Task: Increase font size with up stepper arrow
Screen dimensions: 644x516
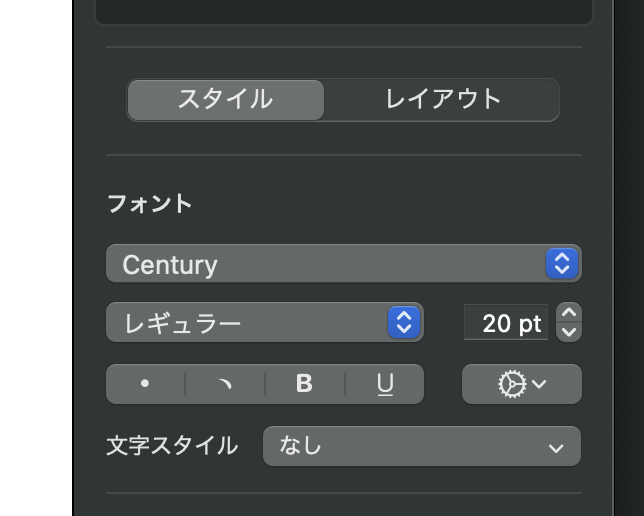Action: pos(569,313)
